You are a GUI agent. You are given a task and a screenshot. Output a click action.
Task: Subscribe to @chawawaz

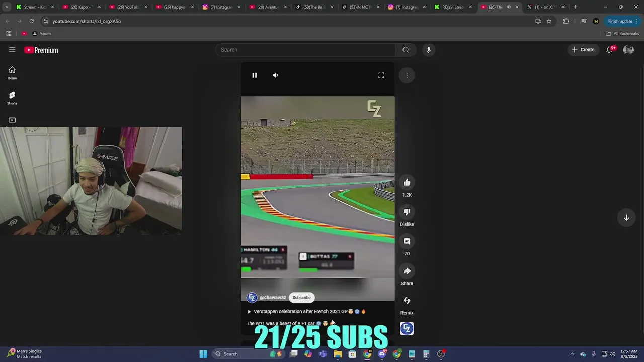tap(302, 297)
